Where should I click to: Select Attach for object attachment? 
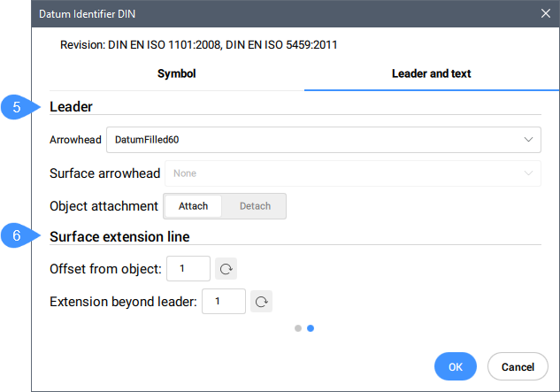[x=193, y=206]
